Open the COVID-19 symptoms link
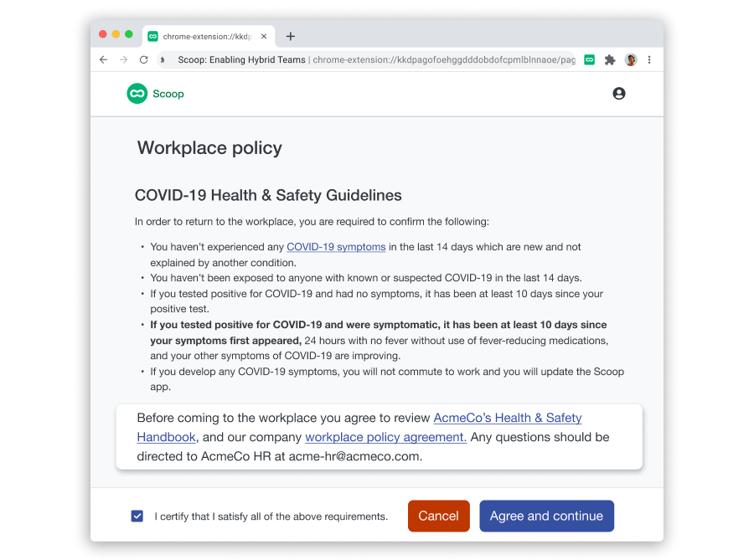The height and width of the screenshot is (560, 754). click(x=336, y=247)
